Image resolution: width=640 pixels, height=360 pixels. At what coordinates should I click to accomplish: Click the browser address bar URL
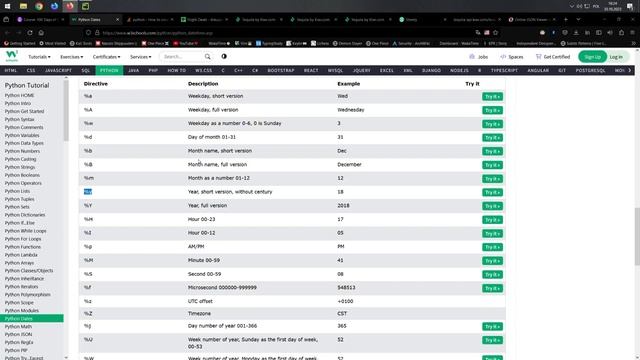click(158, 33)
